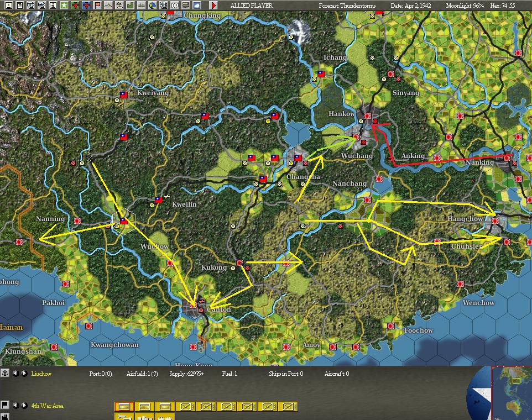Select the Japanese base at Hankow
The image size is (532, 420).
click(367, 116)
